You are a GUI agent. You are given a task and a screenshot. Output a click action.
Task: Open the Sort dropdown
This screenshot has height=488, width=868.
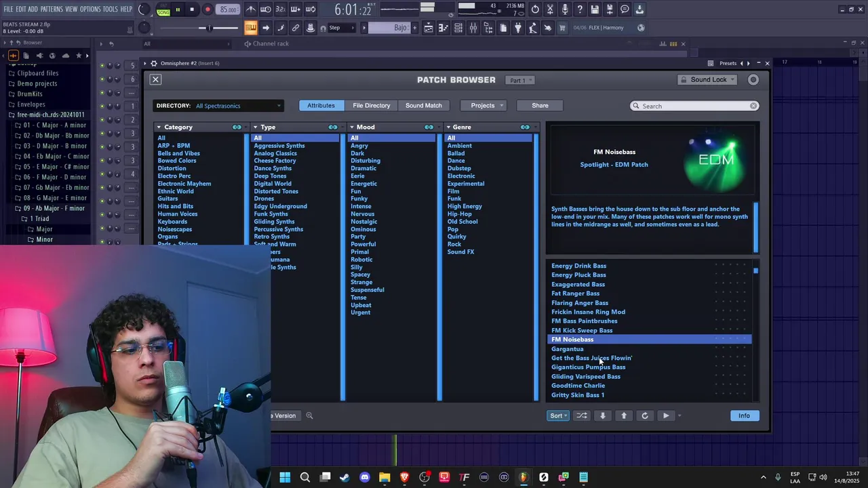558,415
